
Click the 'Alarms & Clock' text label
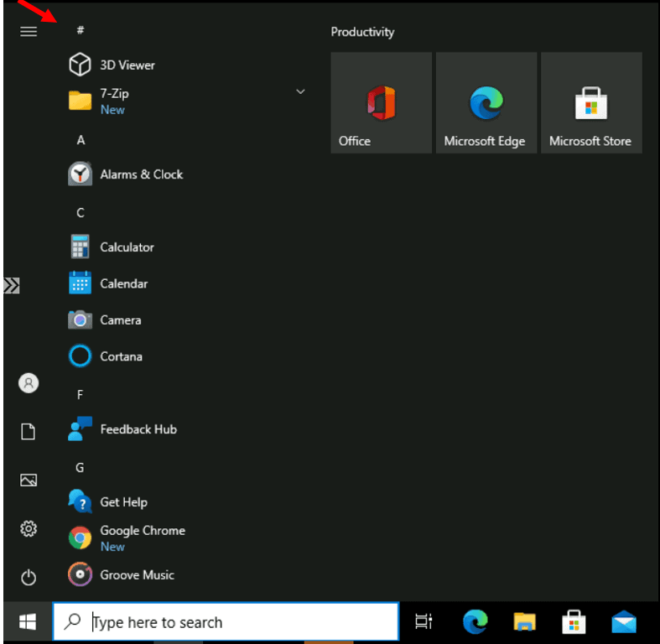142,174
